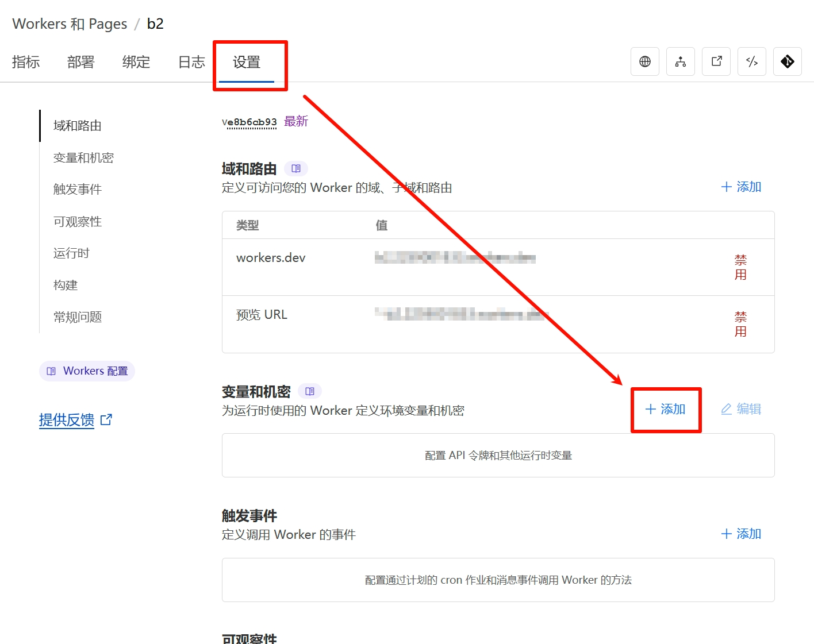The height and width of the screenshot is (644, 814).
Task: Open the Workers 配置 documentation link
Action: coord(87,371)
